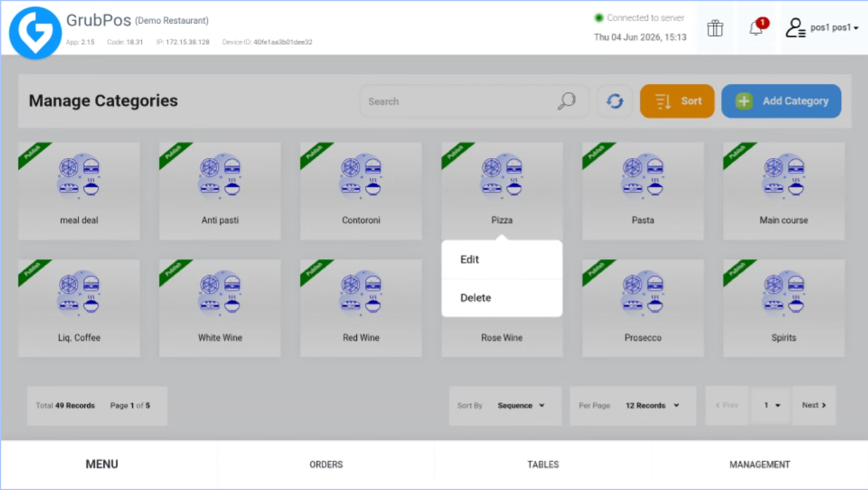Image resolution: width=868 pixels, height=490 pixels.
Task: Select the White Wine category tile
Action: pos(220,308)
